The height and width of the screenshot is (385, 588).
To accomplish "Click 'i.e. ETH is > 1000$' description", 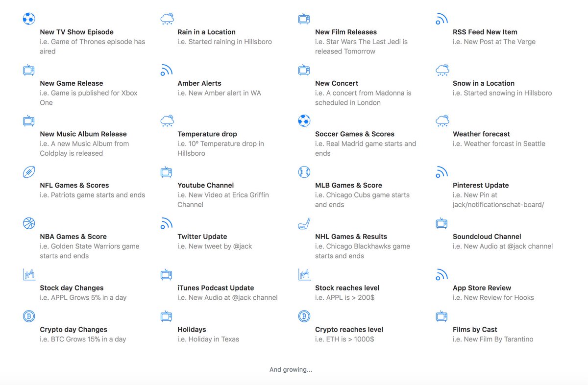I will (344, 339).
